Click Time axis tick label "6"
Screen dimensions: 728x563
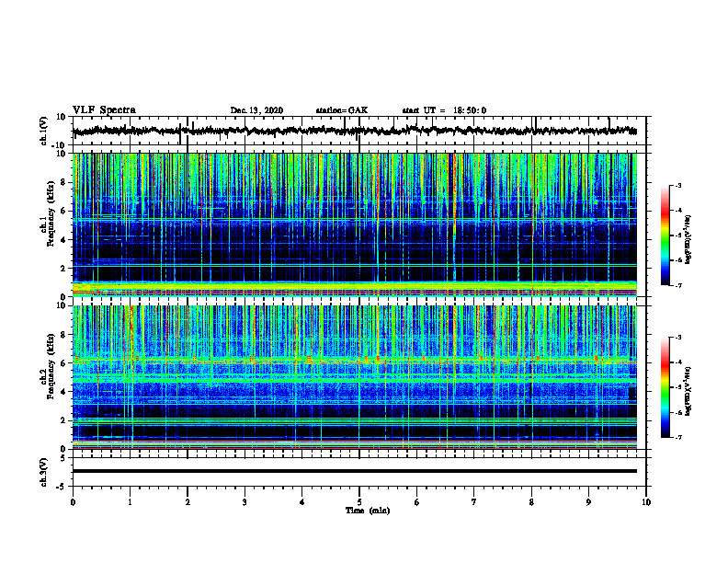click(x=416, y=502)
